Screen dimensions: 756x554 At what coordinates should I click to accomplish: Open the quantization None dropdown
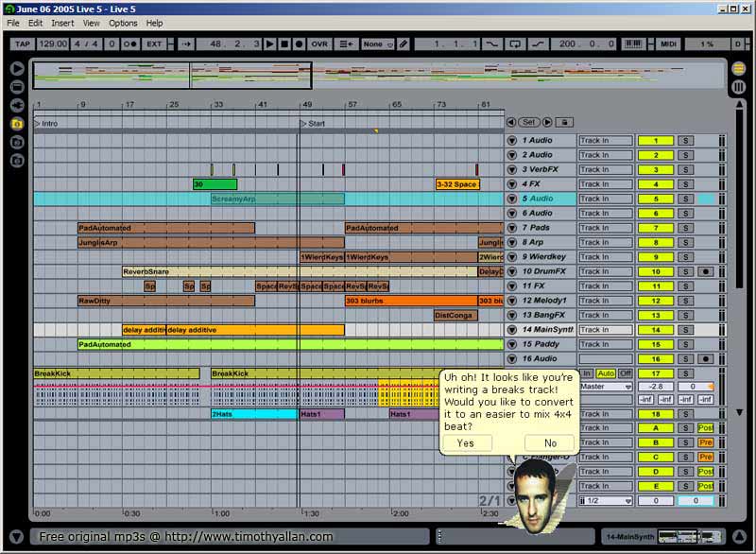(374, 44)
